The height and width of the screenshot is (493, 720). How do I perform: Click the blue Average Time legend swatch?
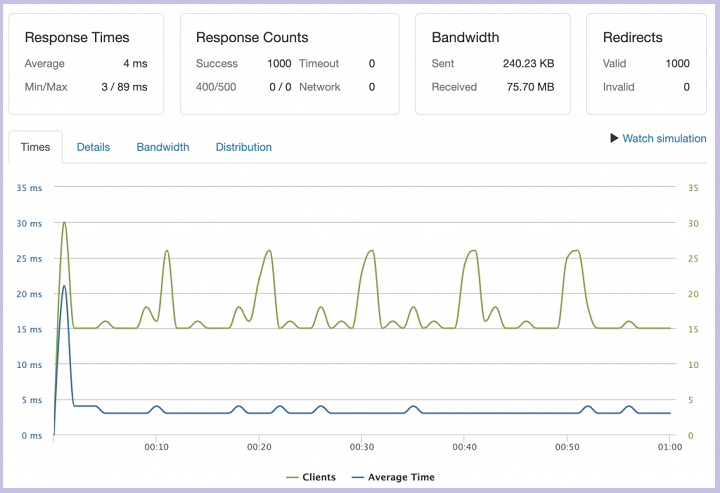[358, 477]
